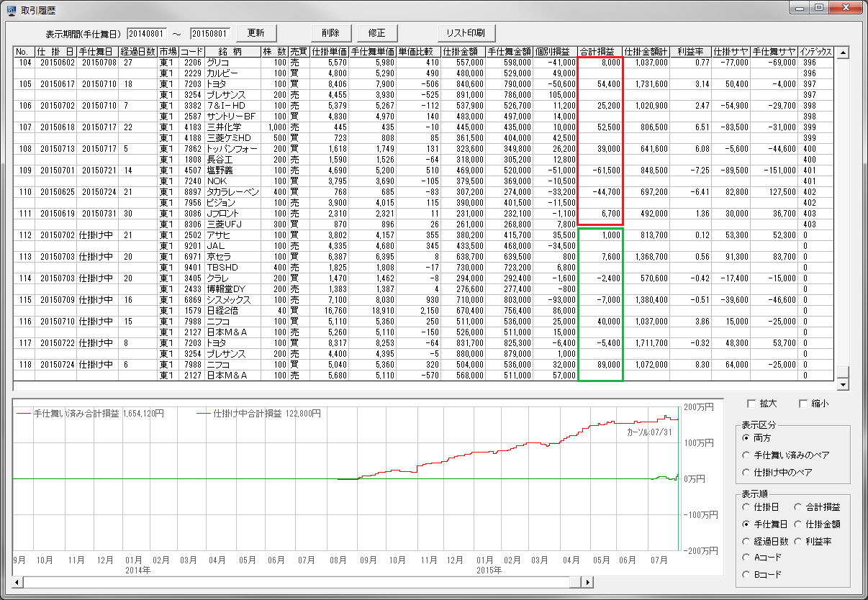Viewport: 868px width, 600px height.
Task: Click the 取引履歴 title bar app icon
Action: click(x=12, y=10)
